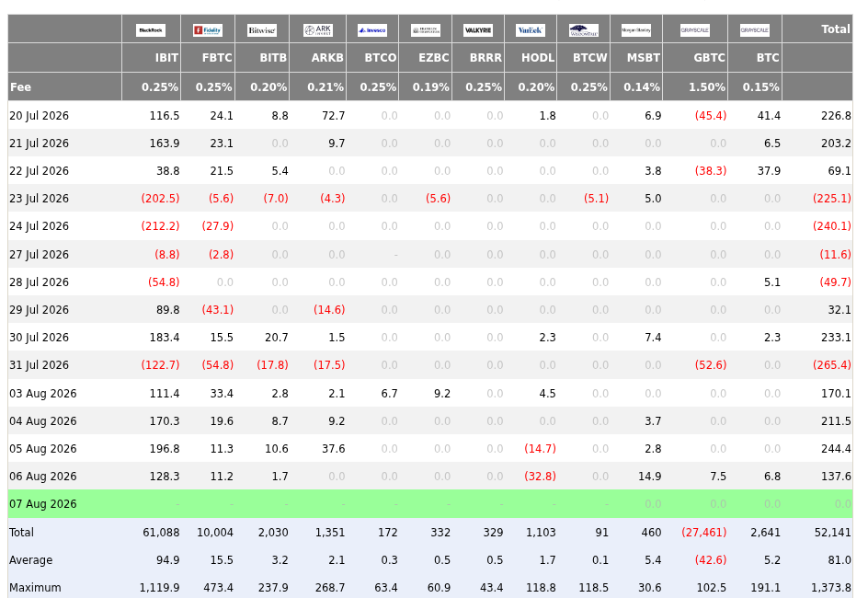Click the BlackRock logo above IBIT
The image size is (868, 598).
click(x=151, y=29)
